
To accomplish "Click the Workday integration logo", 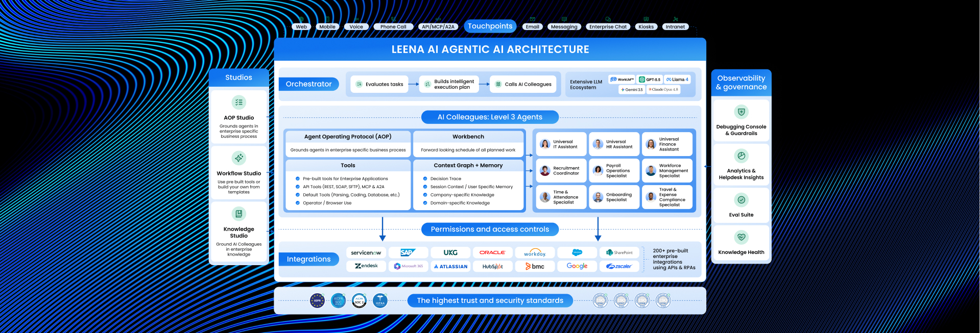I will 535,252.
